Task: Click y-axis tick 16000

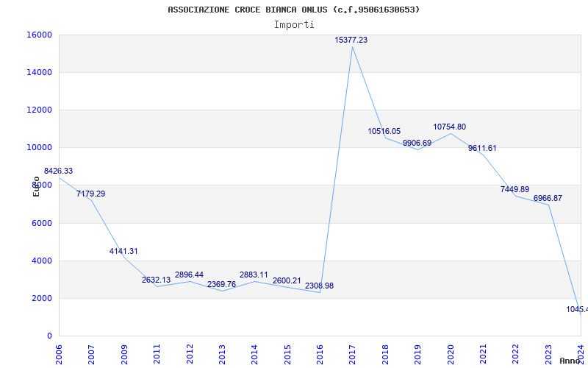Action: coord(39,35)
